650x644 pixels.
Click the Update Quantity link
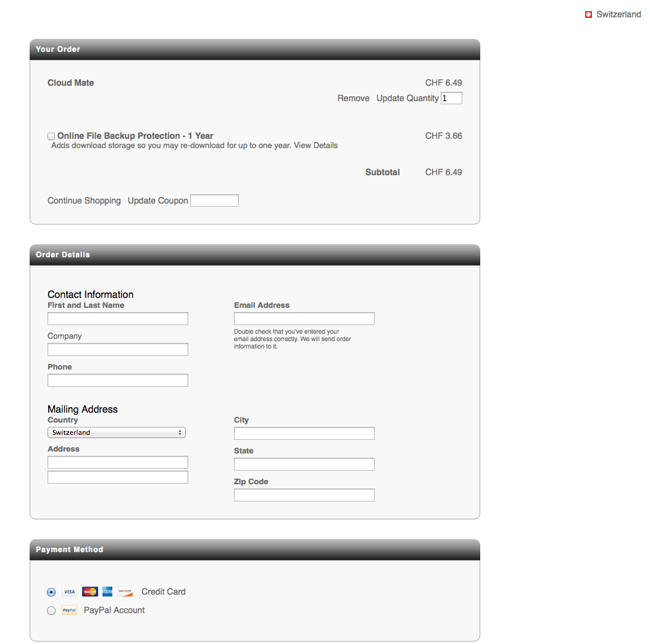[407, 99]
